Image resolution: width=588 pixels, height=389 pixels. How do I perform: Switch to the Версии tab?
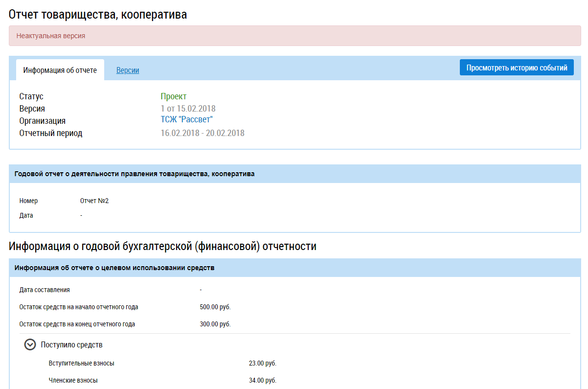click(128, 70)
